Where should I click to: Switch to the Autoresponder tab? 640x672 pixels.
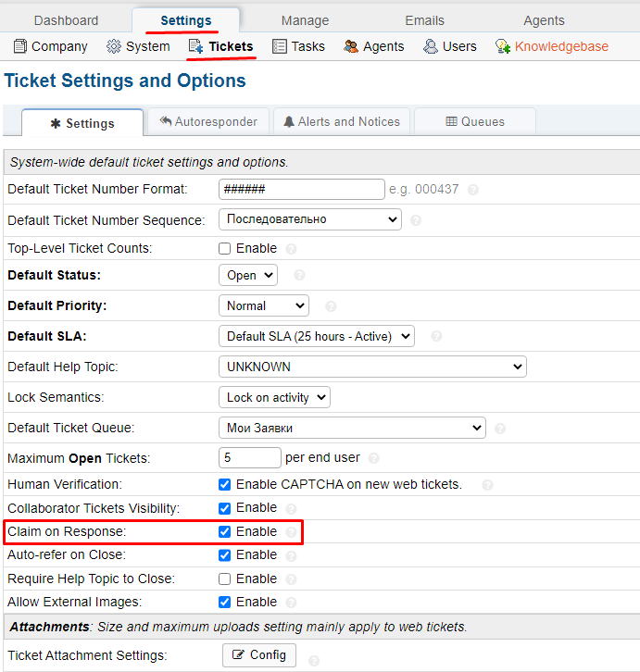point(207,121)
